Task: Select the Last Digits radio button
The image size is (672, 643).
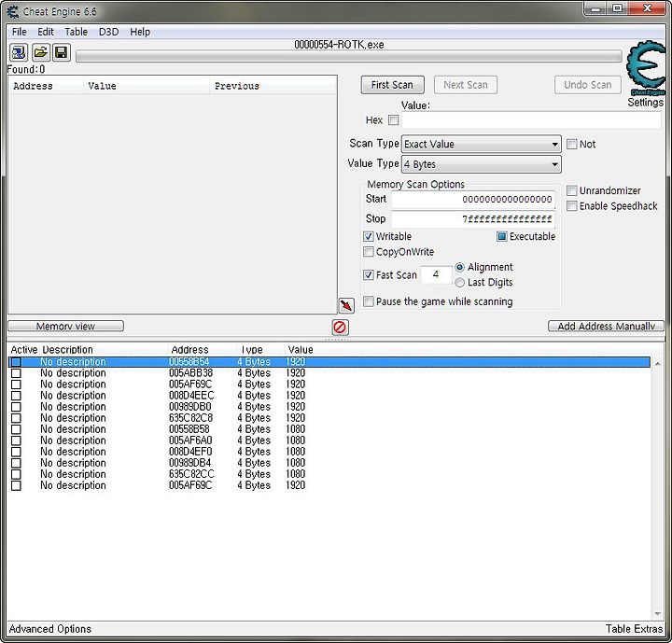Action: [x=459, y=283]
